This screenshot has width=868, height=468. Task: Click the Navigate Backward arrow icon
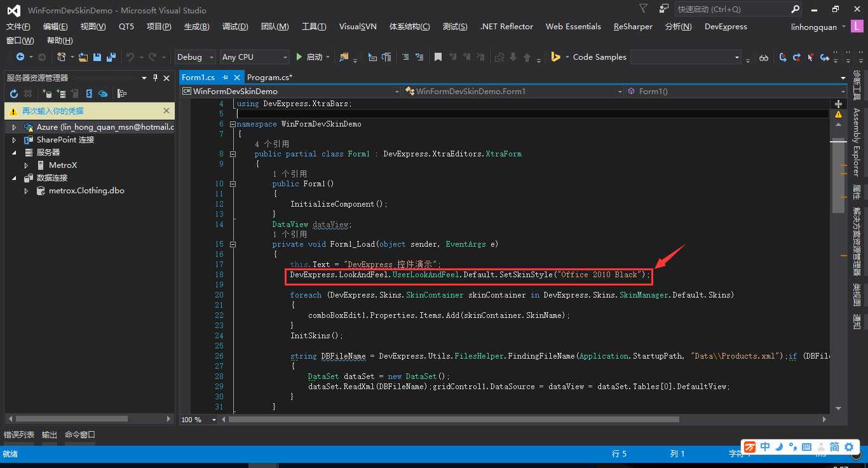point(20,57)
